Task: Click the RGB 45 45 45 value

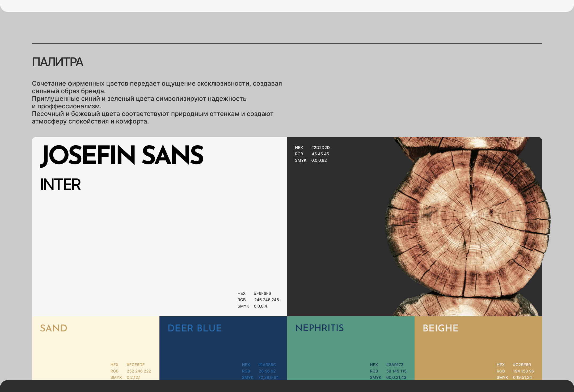Action: coord(320,154)
